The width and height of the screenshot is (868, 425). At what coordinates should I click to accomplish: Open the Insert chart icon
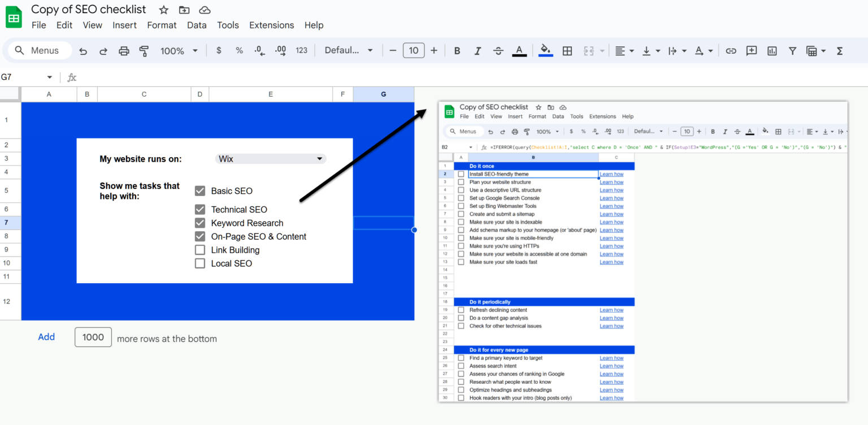click(x=772, y=50)
